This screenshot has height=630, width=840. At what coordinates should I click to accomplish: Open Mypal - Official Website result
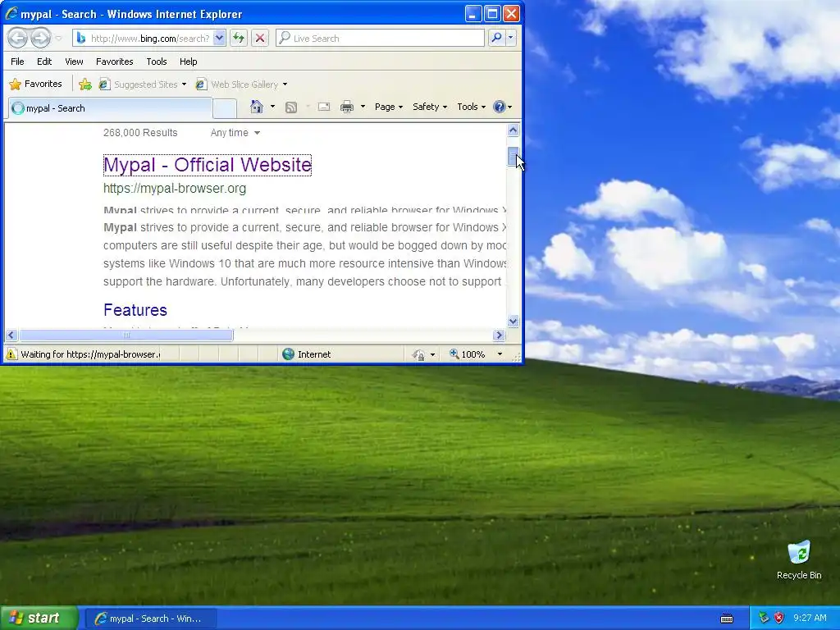pyautogui.click(x=208, y=165)
